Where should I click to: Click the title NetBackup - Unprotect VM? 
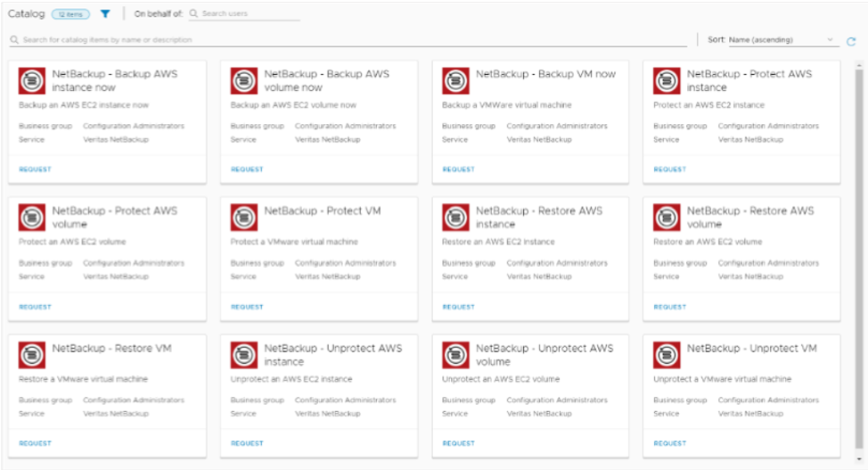point(752,349)
